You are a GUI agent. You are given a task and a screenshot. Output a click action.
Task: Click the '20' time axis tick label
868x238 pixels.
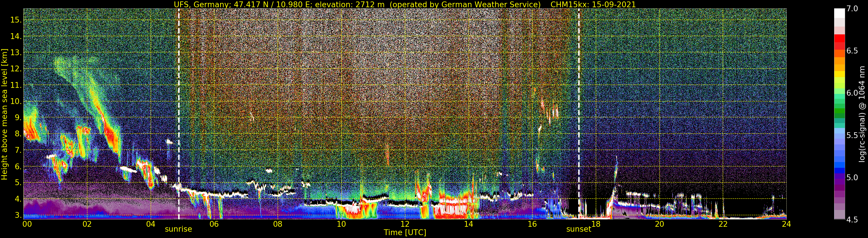pos(659,224)
